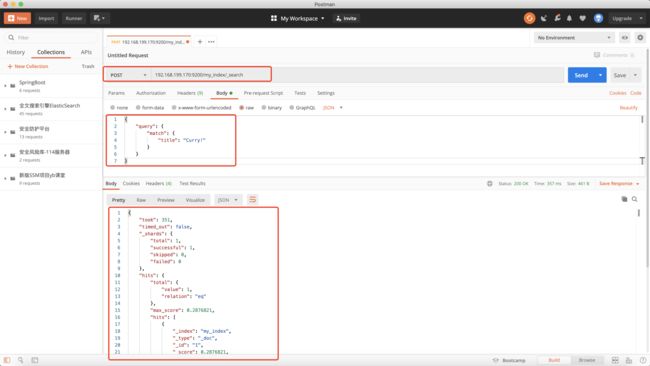Click the environment quick look eye icon

point(624,38)
